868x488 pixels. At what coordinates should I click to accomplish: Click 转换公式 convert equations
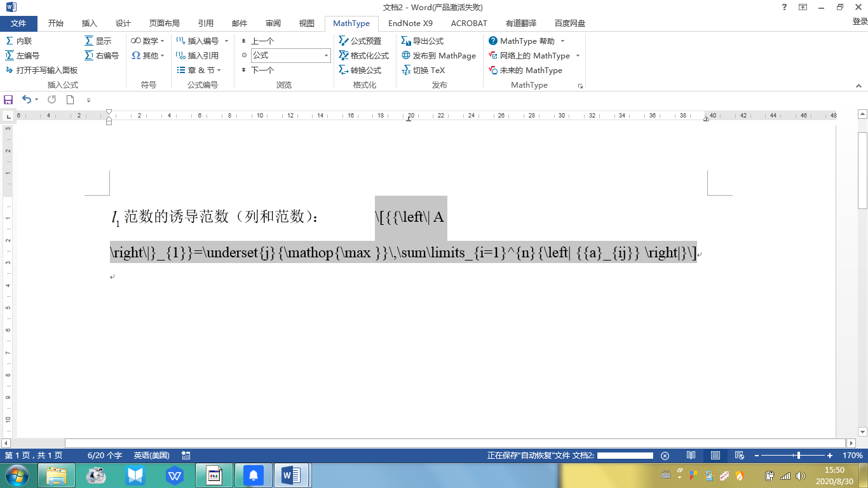[360, 70]
